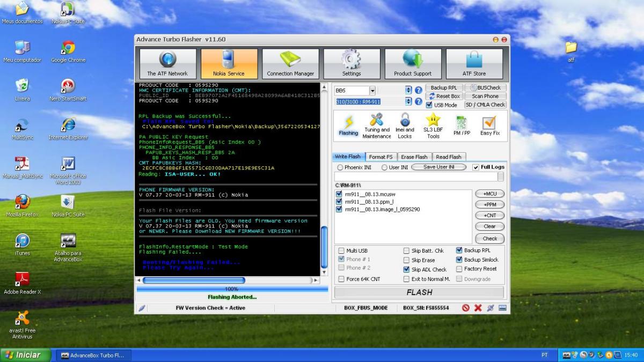644x362 pixels.
Task: Open the Settings gear panel
Action: [352, 64]
